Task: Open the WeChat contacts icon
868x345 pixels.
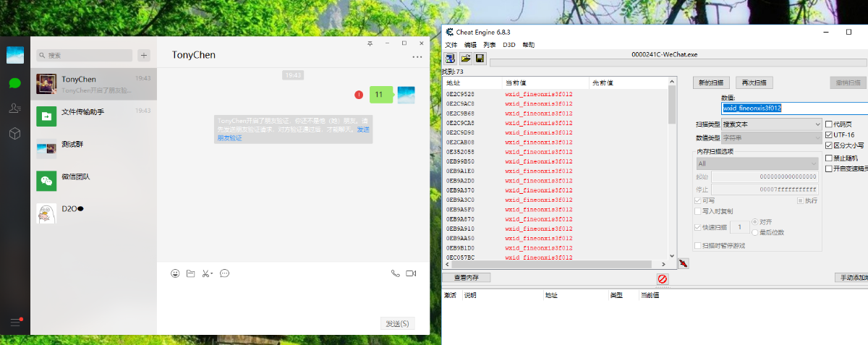Action: pos(14,108)
